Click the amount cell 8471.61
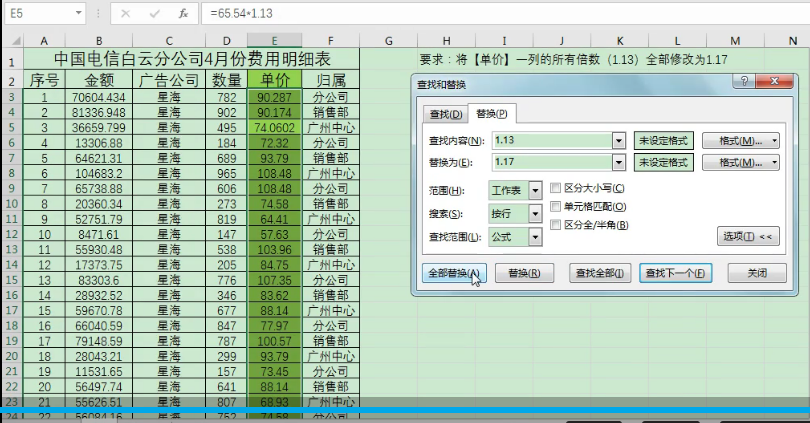Viewport: 810px width, 423px height. [99, 234]
